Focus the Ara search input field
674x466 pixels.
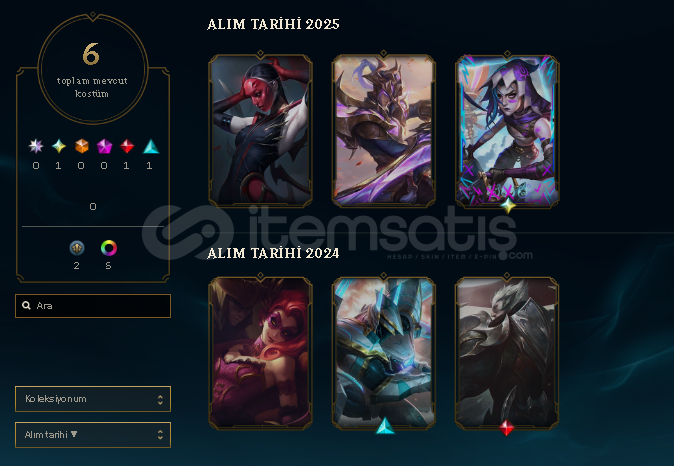click(93, 306)
